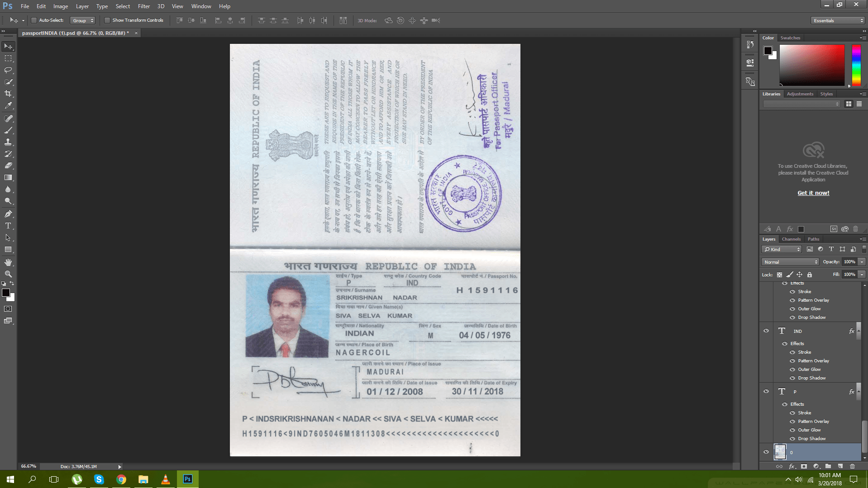
Task: Hide the IND text layer
Action: point(766,331)
